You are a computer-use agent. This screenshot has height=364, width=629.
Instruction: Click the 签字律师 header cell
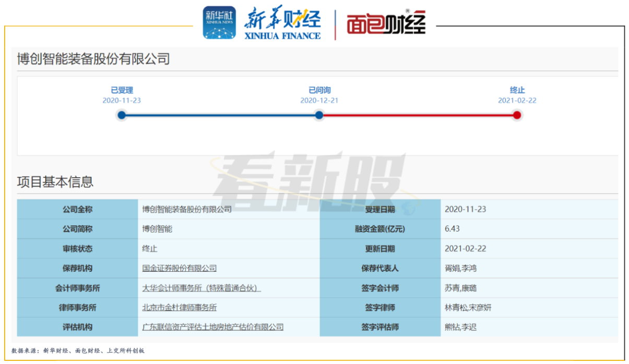380,308
